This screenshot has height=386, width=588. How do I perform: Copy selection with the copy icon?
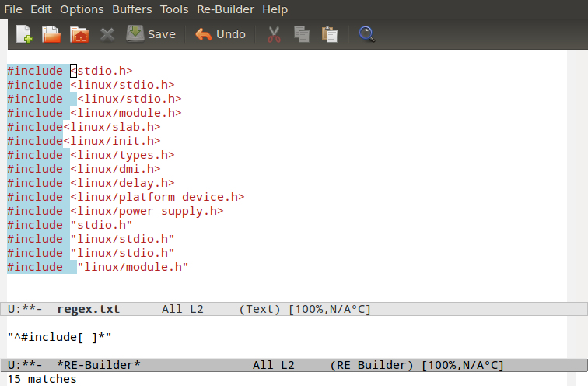[302, 34]
